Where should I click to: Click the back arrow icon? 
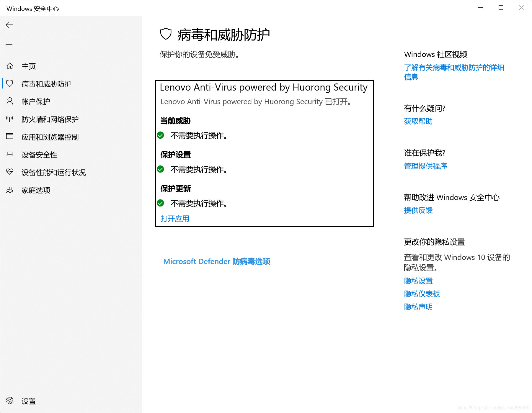pyautogui.click(x=9, y=25)
